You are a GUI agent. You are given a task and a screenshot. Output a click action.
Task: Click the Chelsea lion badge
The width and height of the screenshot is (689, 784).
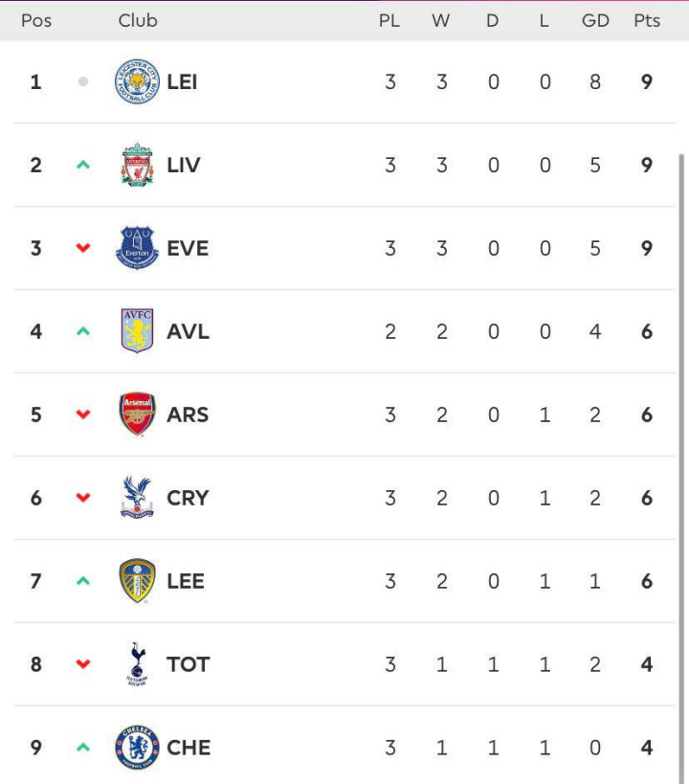coord(137,748)
